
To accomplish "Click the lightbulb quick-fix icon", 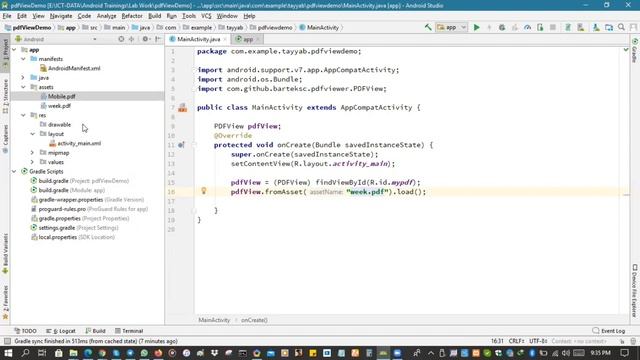I will click(204, 191).
